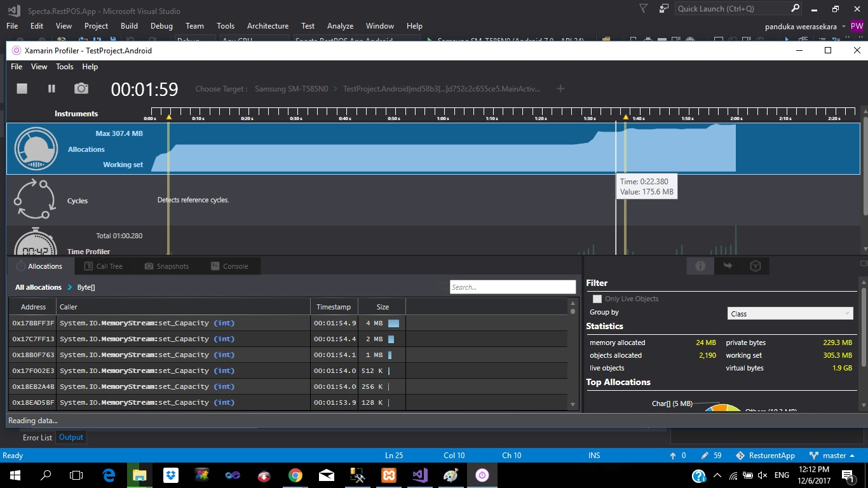
Task: Click the Samsung SM-T585N0 target device
Action: (291, 89)
